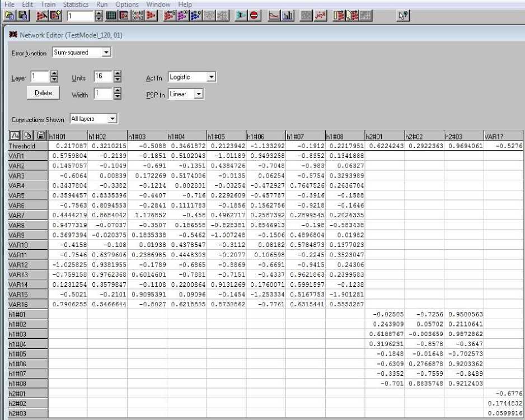Decrease the Units value with down arrow
This screenshot has width=525, height=420.
tap(117, 80)
